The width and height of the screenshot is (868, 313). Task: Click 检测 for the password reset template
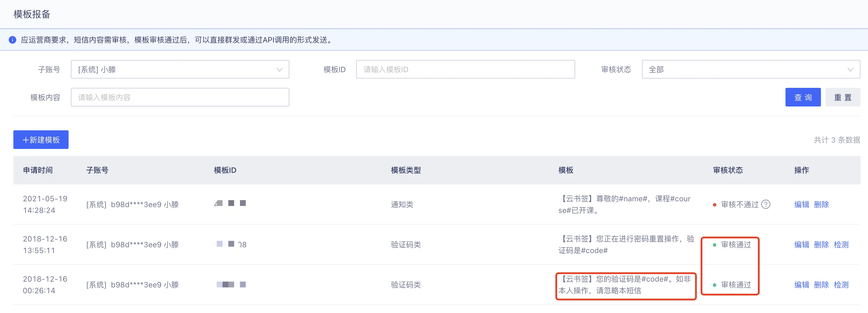(841, 245)
